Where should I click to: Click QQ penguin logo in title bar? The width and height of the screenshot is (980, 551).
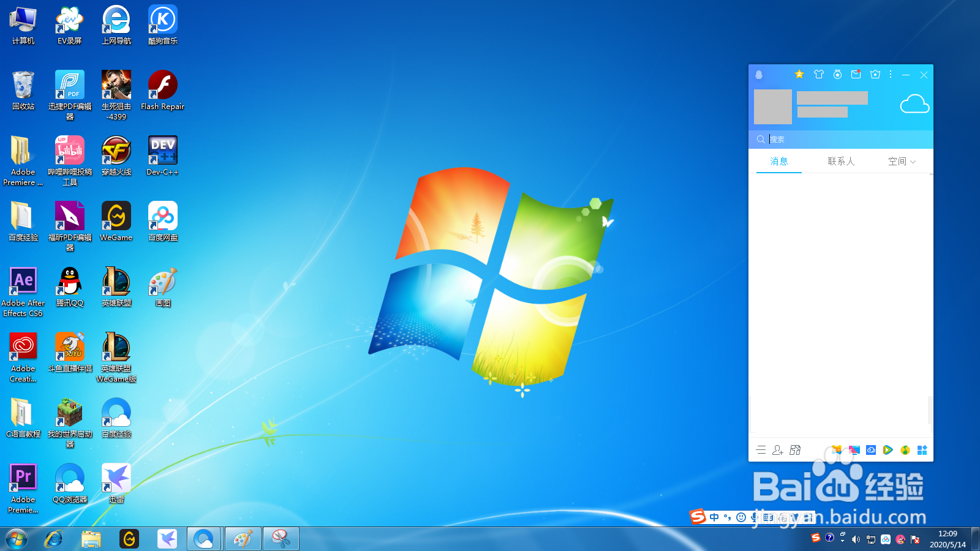pyautogui.click(x=759, y=75)
